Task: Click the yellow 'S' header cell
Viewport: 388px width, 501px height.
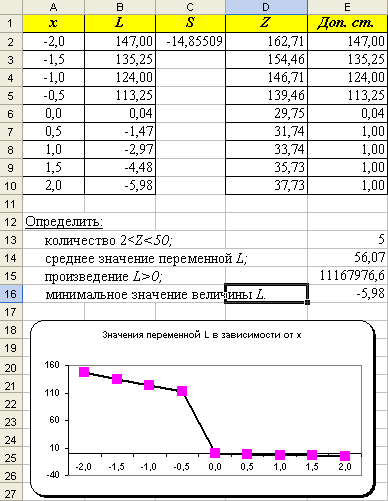Action: [x=190, y=23]
